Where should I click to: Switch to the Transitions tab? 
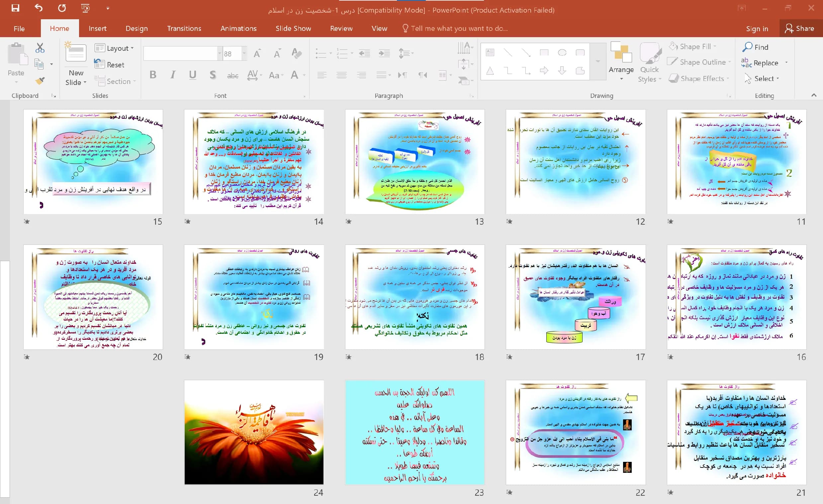coord(184,29)
